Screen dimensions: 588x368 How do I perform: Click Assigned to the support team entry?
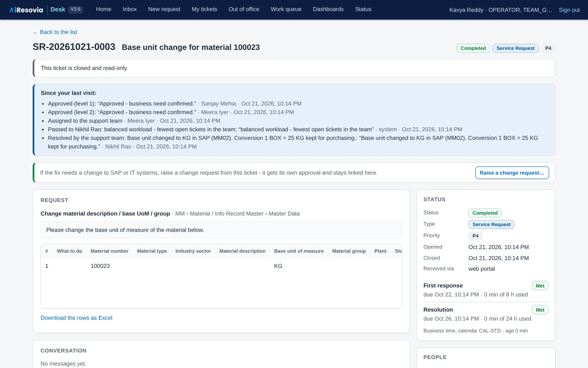(x=134, y=121)
